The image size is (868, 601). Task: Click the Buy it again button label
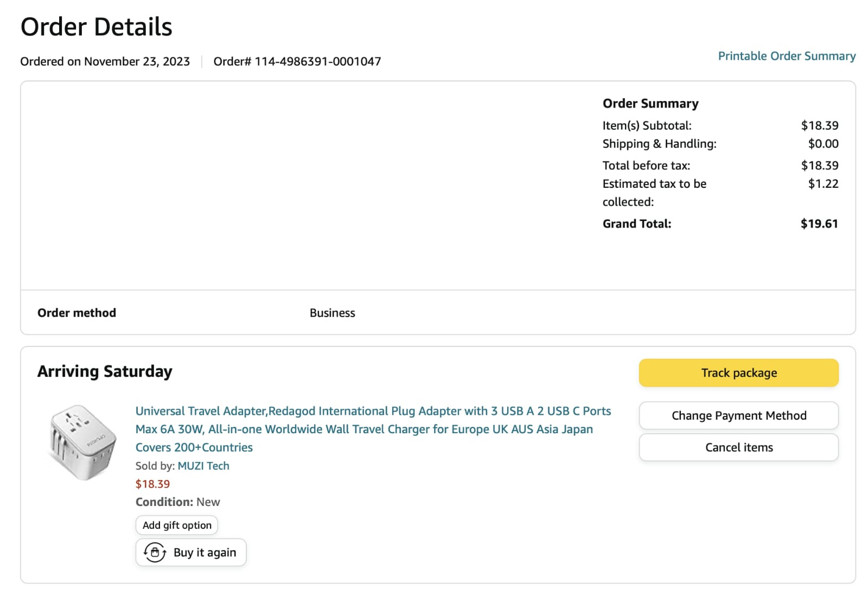pos(205,552)
